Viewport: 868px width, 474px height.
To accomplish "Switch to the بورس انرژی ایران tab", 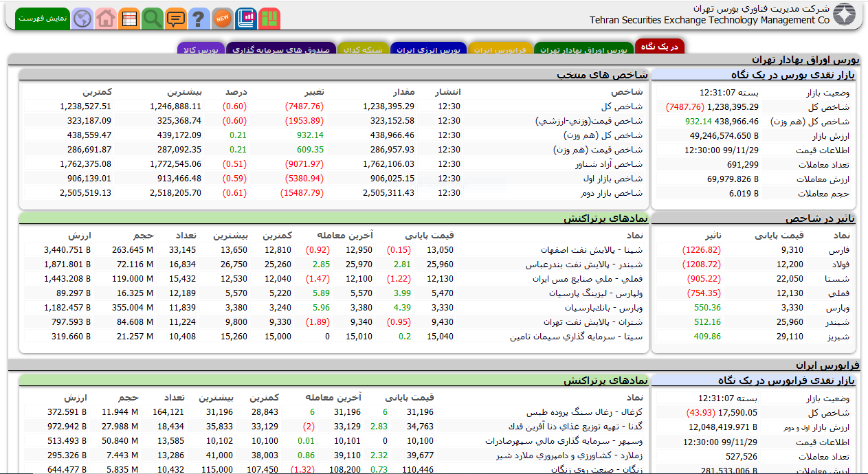I will 428,49.
